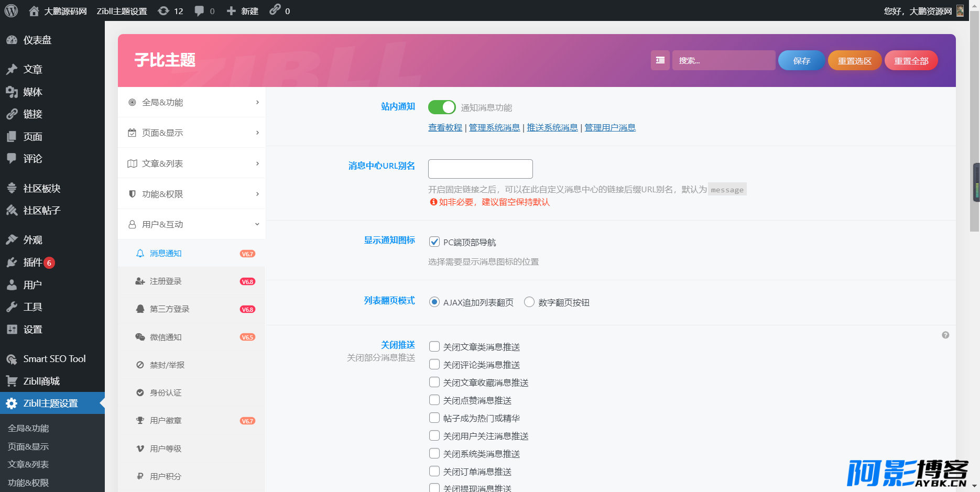Click the 评论 comment icon in sidebar

(12, 158)
